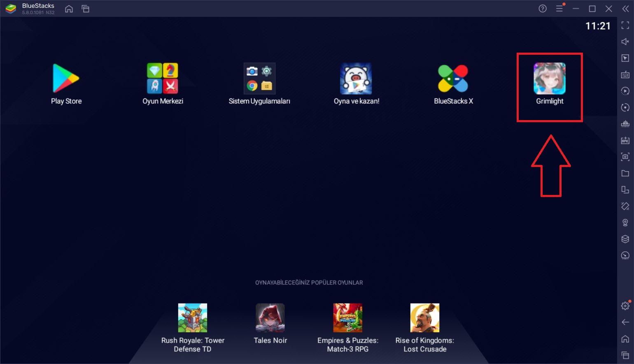The image size is (634, 364).
Task: Open Rise of Kingdoms: Lost Crusade
Action: point(425,318)
